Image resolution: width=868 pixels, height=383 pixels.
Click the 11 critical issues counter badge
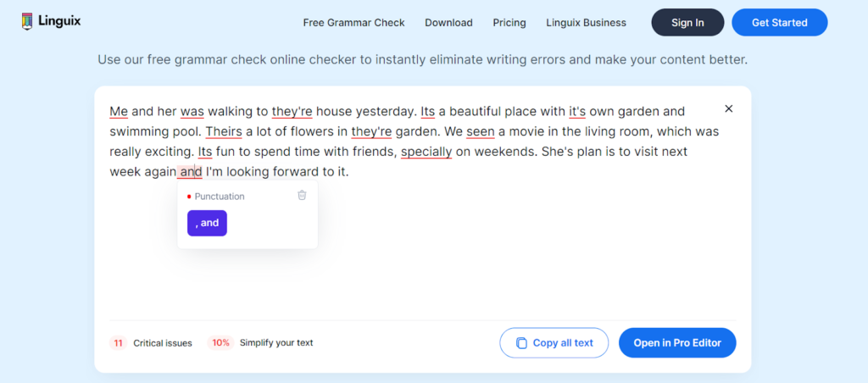pyautogui.click(x=118, y=342)
